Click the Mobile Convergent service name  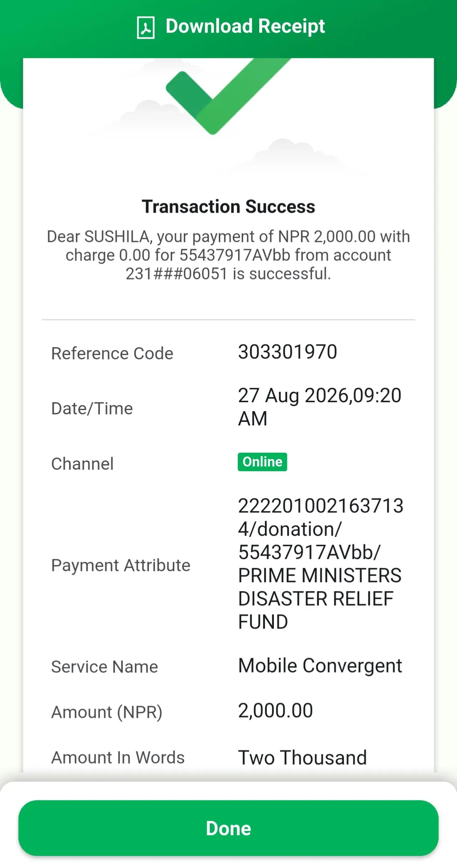coord(320,666)
